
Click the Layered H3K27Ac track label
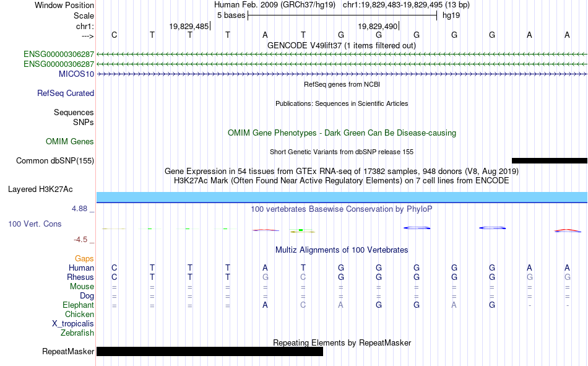point(40,190)
